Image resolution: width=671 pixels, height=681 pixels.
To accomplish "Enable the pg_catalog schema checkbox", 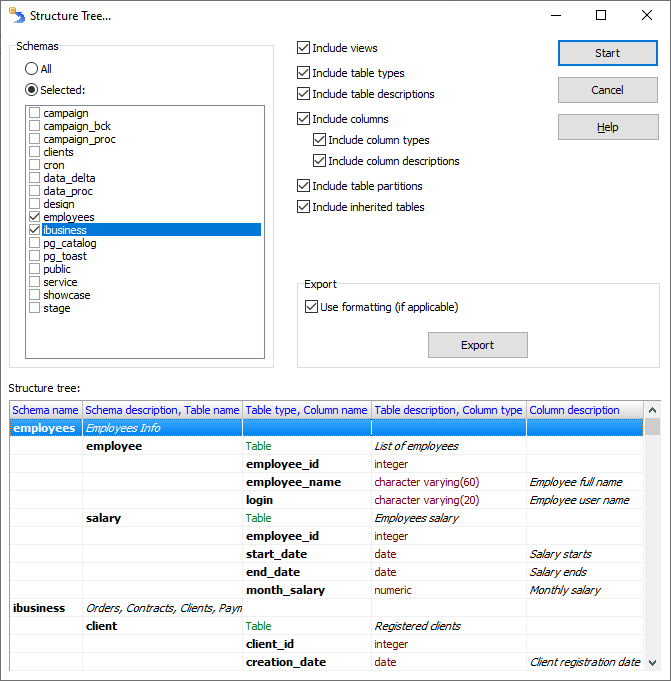I will pos(35,243).
